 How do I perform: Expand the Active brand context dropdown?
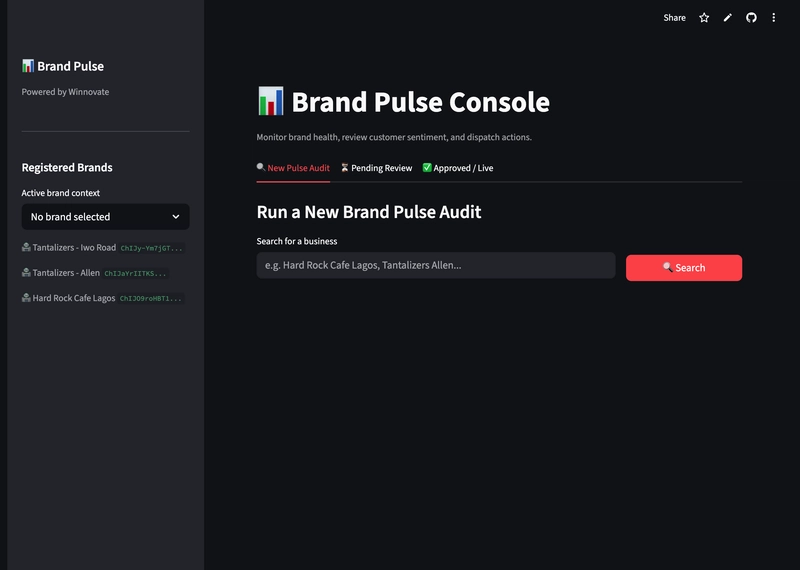[x=106, y=217]
